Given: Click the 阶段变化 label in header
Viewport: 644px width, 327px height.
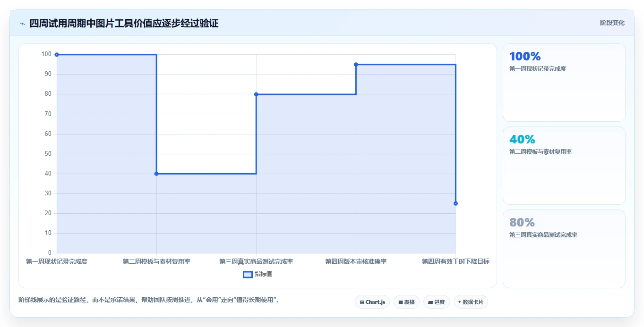Looking at the screenshot, I should pyautogui.click(x=612, y=23).
